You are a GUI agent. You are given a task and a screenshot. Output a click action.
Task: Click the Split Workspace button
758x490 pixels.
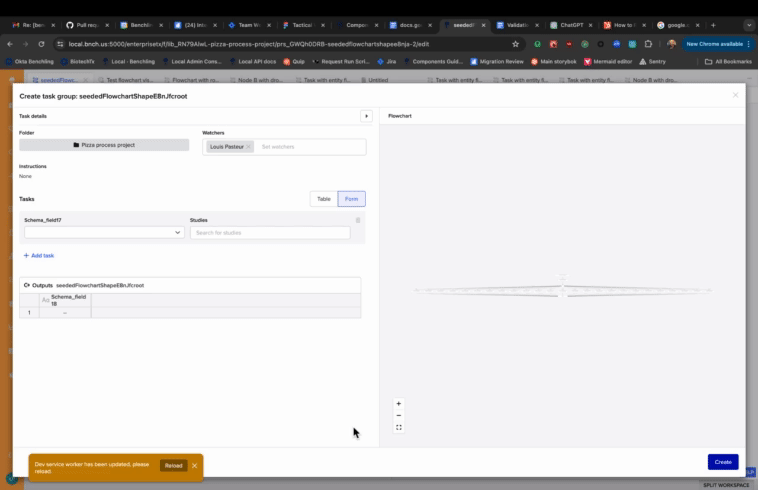[x=726, y=485]
